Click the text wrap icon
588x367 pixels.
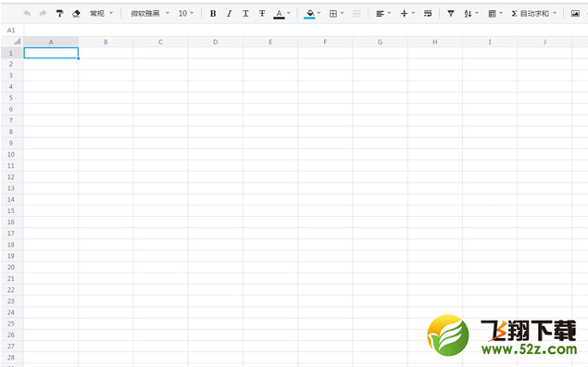[428, 14]
